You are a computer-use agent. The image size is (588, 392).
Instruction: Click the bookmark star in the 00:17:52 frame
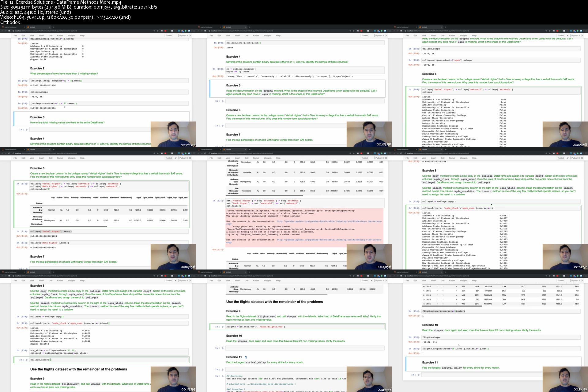click(x=550, y=276)
